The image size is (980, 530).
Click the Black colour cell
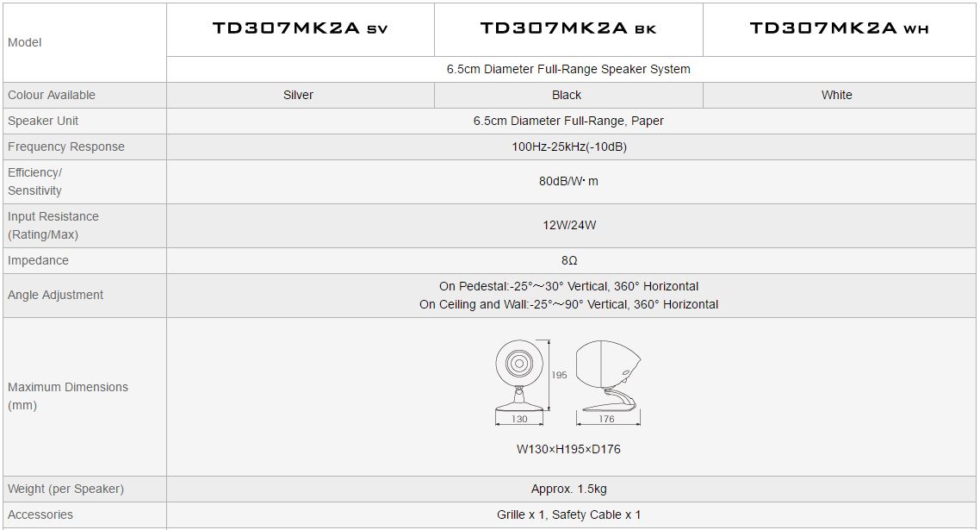[x=567, y=95]
